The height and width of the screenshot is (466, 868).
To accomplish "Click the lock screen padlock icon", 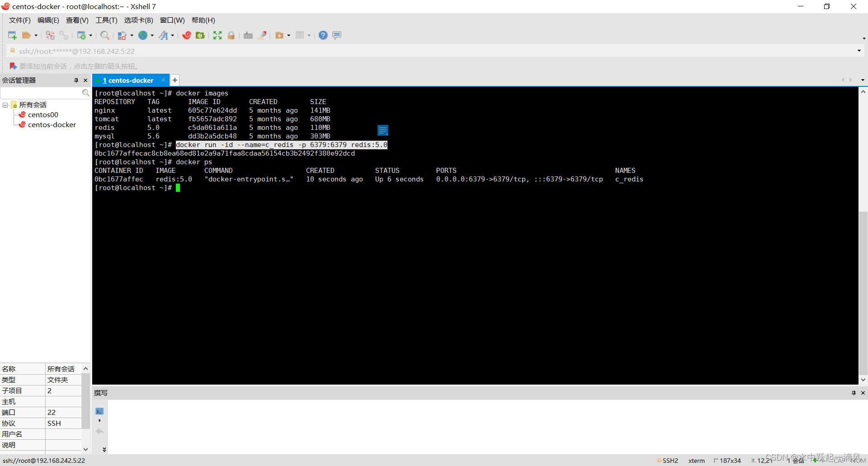I will 231,35.
